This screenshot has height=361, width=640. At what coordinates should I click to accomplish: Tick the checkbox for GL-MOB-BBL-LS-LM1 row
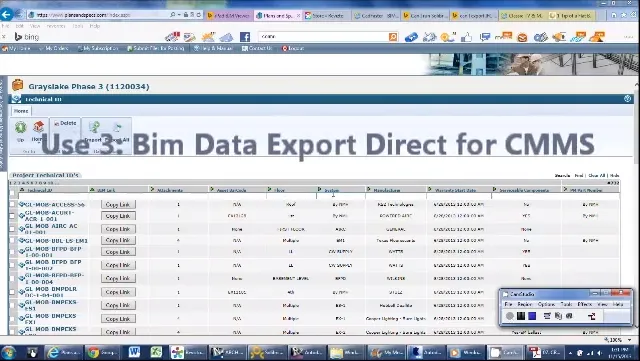12,241
